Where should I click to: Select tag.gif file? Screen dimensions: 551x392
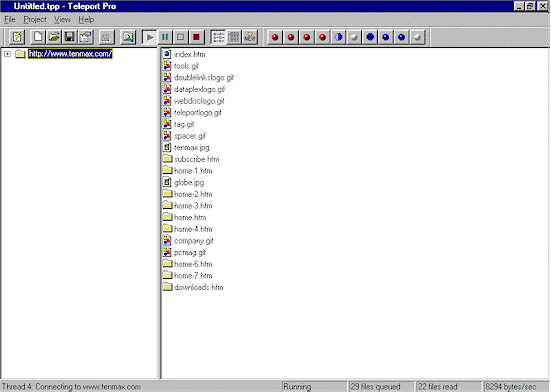coord(184,124)
